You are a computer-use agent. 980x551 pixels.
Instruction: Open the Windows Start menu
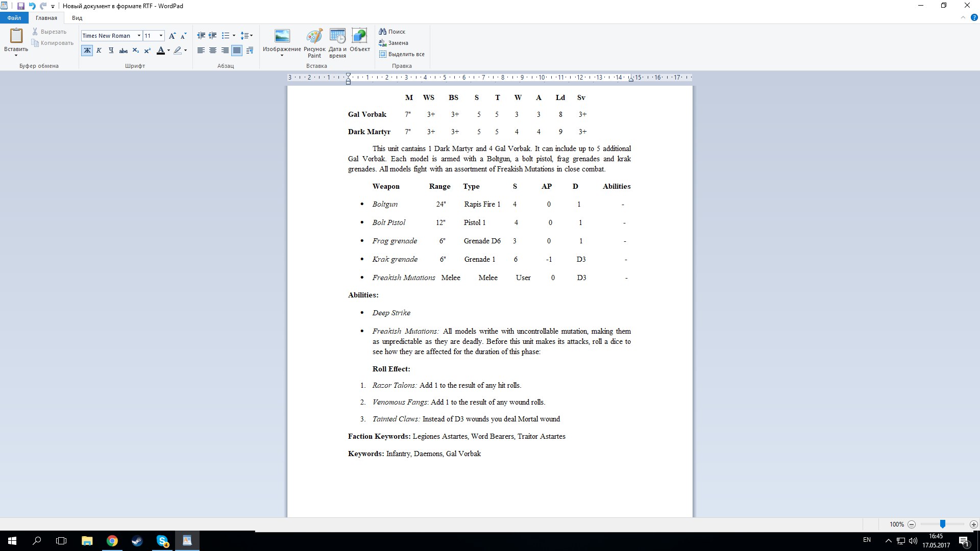[x=12, y=541]
